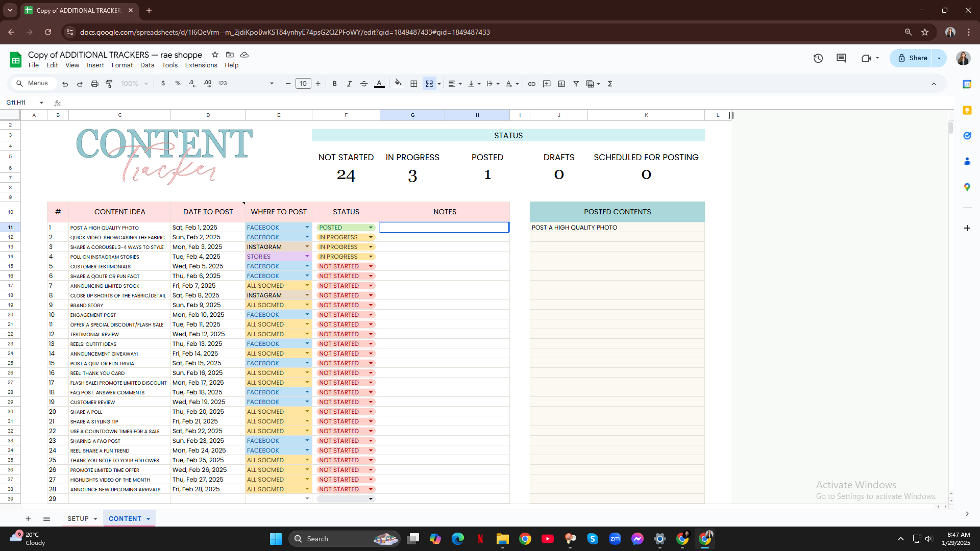Click the borders icon in toolbar
980x551 pixels.
click(x=414, y=84)
